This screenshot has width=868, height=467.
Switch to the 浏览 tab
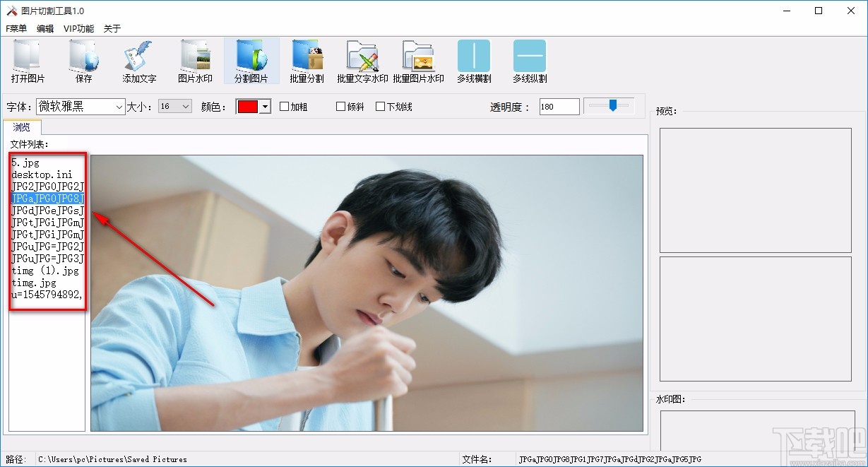pos(22,127)
